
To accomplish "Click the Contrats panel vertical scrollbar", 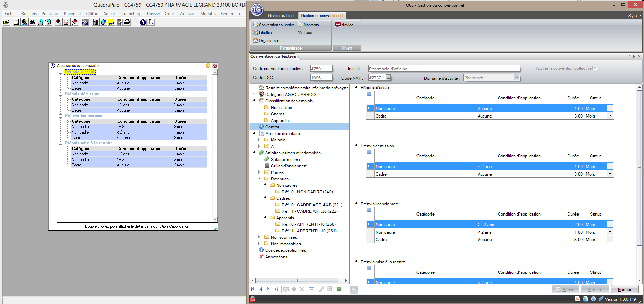I will pos(215,146).
